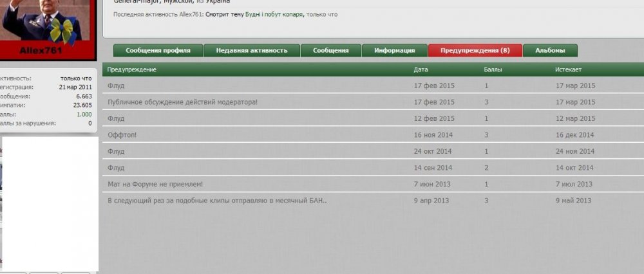Open the Сообщения профиля tab
Image resolution: width=644 pixels, height=274 pixels.
pyautogui.click(x=158, y=50)
